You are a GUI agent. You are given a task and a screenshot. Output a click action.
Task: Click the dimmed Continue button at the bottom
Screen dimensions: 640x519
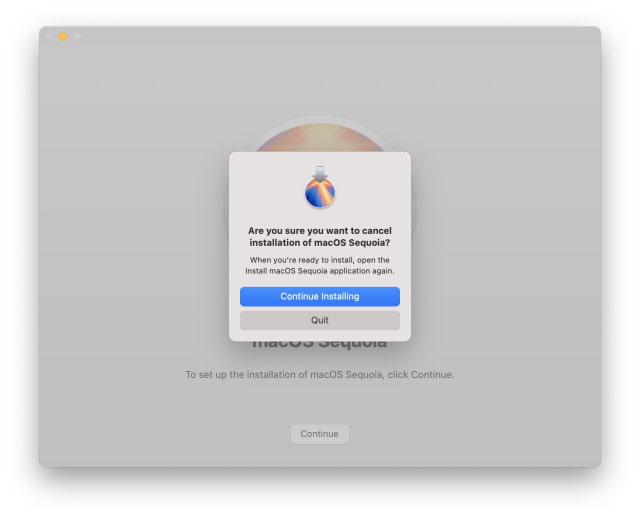(320, 434)
